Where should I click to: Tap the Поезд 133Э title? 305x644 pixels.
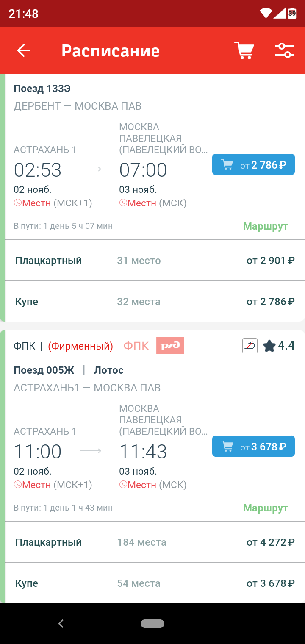[42, 89]
